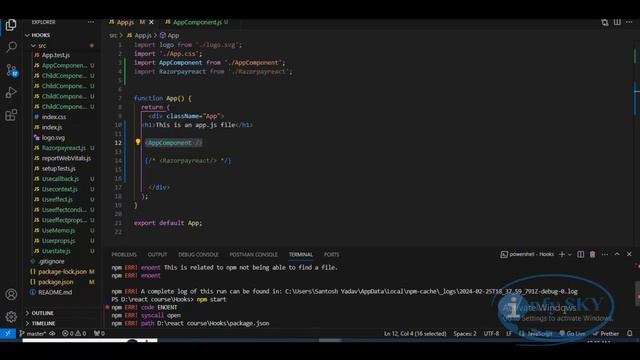Open setupTests.js in explorer
Screen dimensions: 640x360
point(58,169)
